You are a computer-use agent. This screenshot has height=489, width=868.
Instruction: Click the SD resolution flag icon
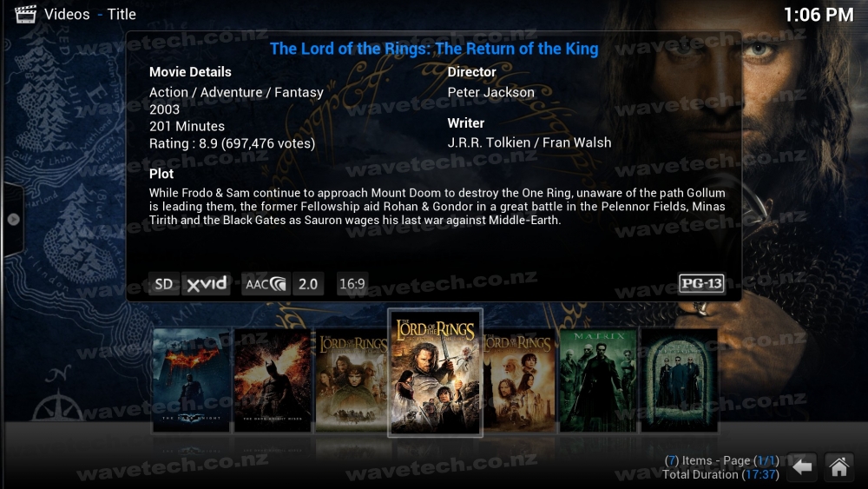(163, 284)
